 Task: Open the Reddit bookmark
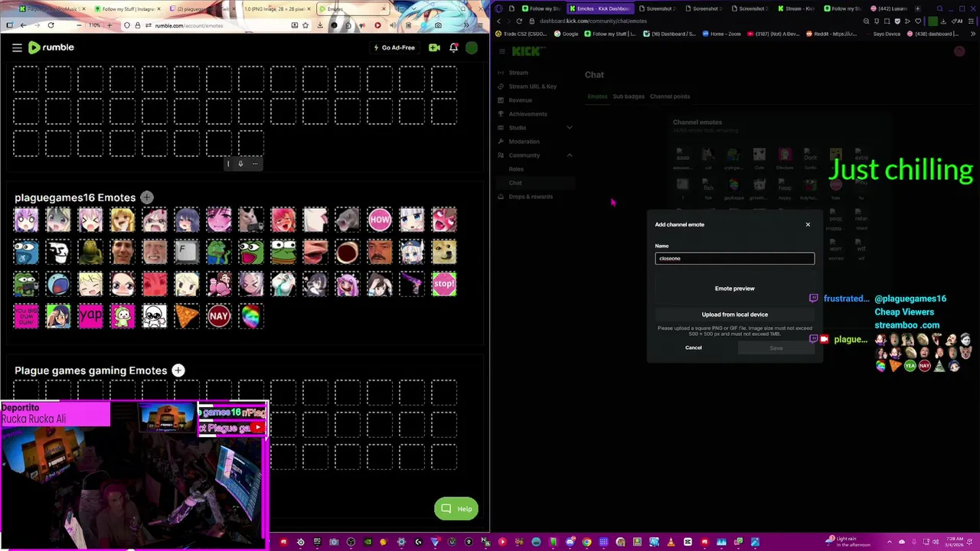[x=830, y=34]
